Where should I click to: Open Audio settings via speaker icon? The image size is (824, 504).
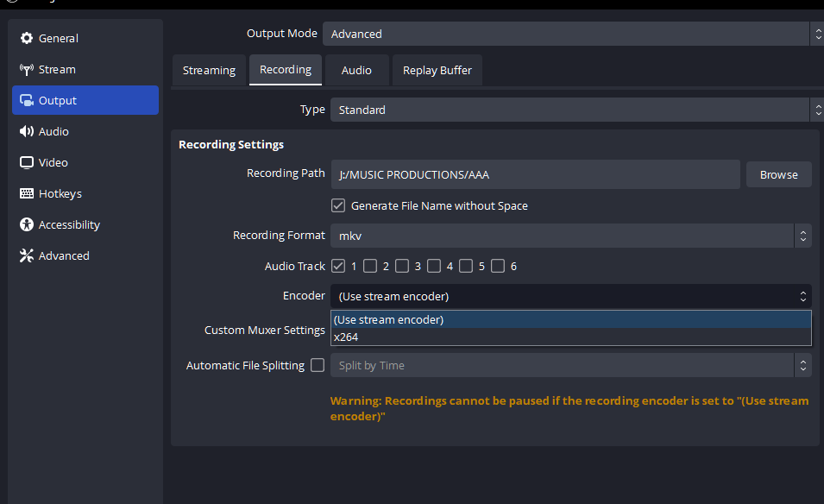[x=28, y=131]
